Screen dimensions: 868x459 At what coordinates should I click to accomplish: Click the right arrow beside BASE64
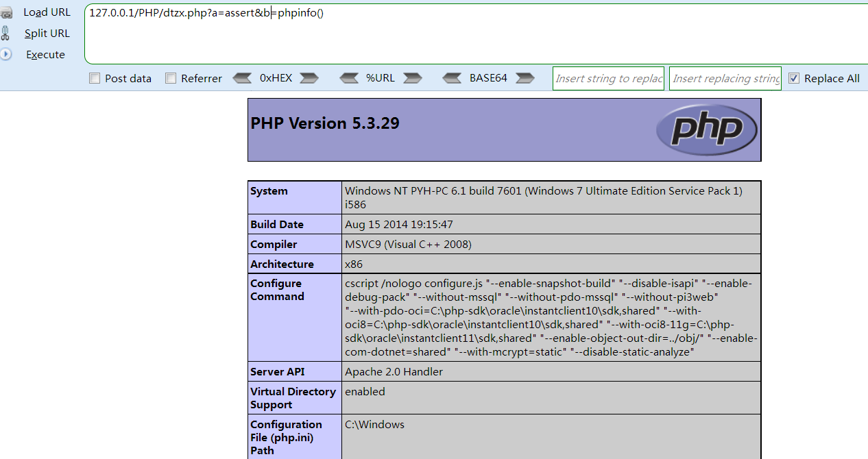[525, 78]
